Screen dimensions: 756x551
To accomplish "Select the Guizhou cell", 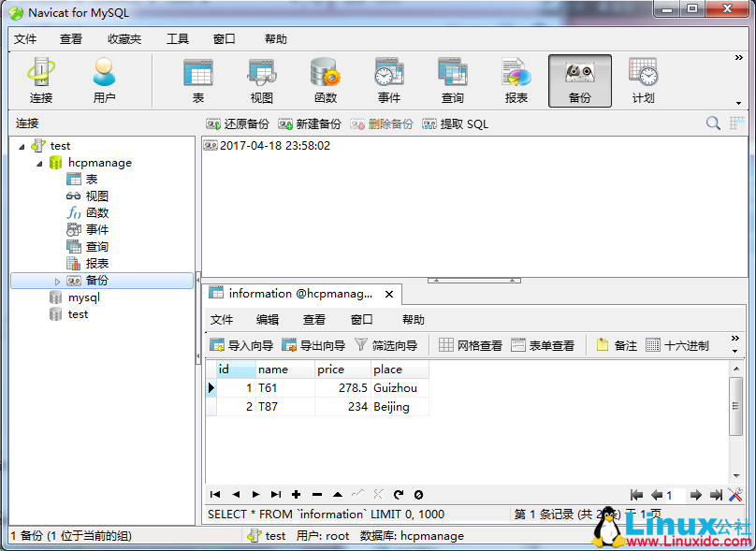I will tap(400, 388).
